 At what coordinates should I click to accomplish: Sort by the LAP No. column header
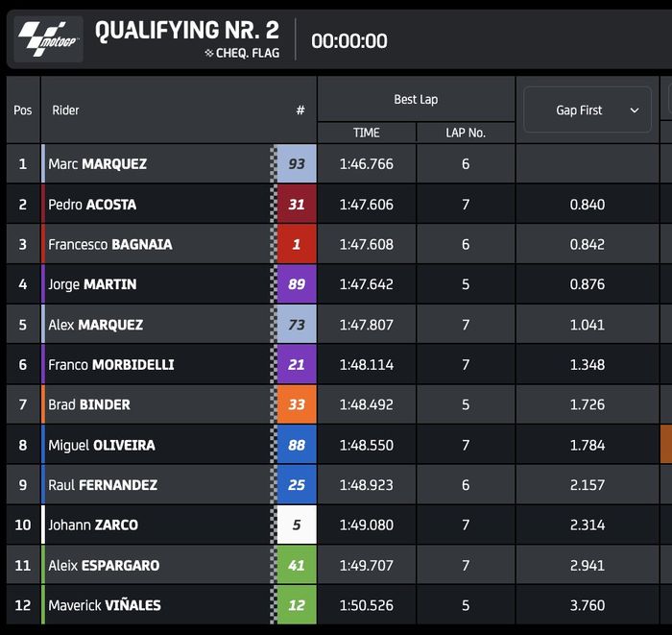coord(466,133)
